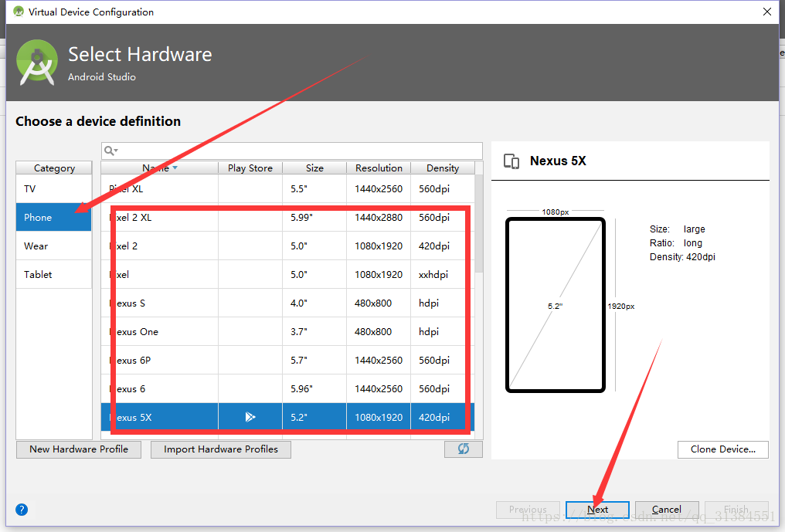
Task: Click the Clone Device button
Action: 723,449
